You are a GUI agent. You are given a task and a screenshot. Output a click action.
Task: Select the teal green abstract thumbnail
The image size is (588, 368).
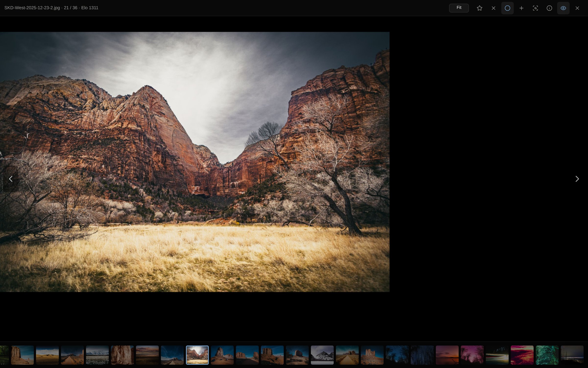547,355
